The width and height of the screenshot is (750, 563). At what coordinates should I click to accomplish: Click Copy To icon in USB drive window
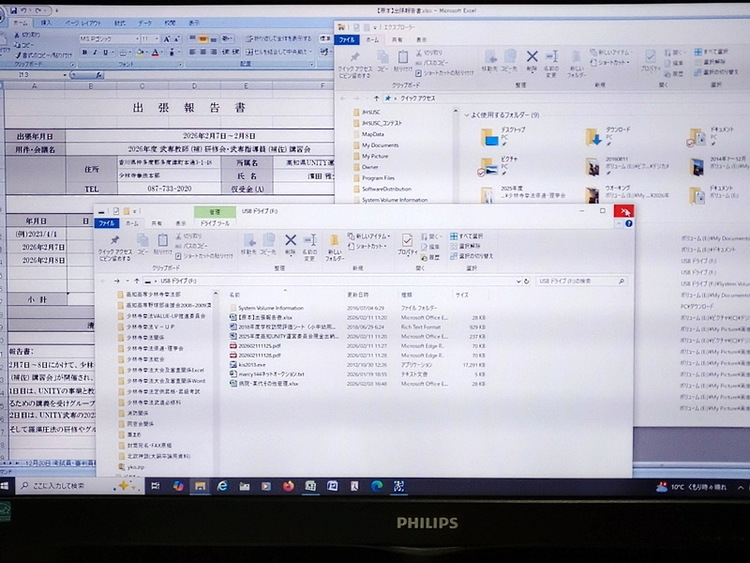[268, 244]
